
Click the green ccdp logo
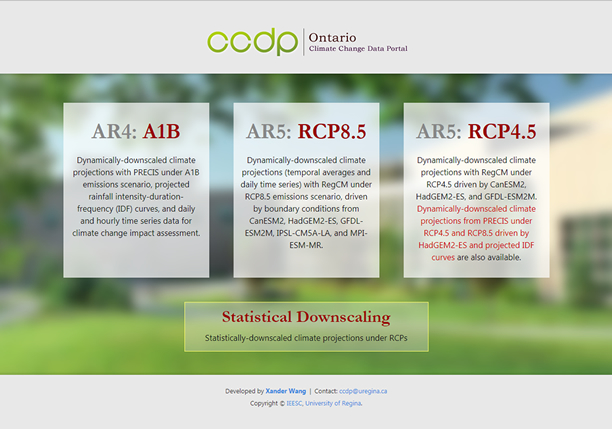(x=252, y=42)
